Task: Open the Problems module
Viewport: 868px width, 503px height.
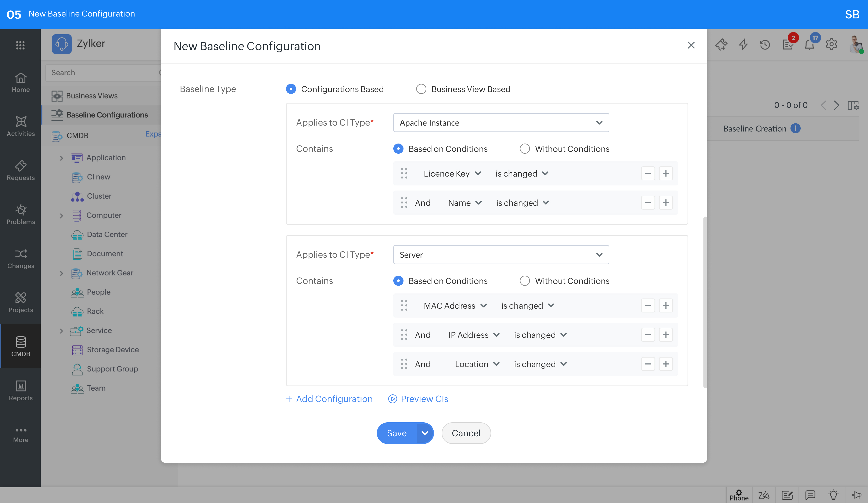Action: 21,214
